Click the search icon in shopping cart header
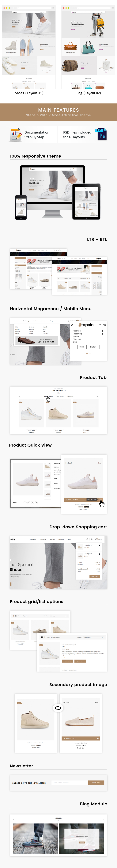This screenshot has width=117, height=868. pos(87,539)
